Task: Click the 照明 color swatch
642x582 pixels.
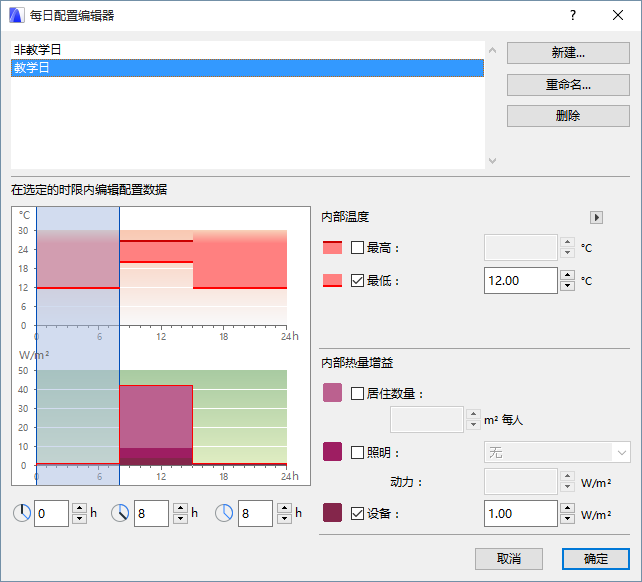Action: [332, 451]
